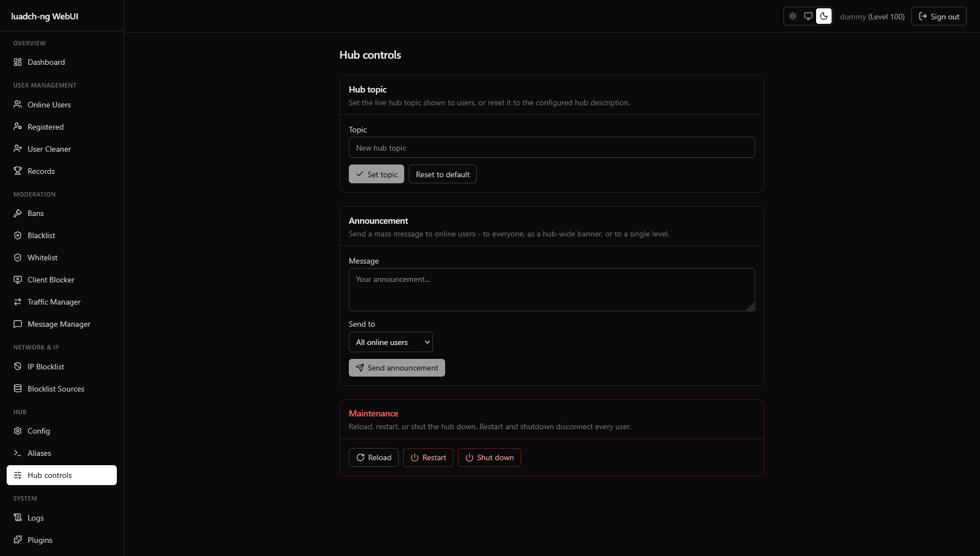Click the Config gear icon
This screenshot has width=980, height=556.
(18, 431)
